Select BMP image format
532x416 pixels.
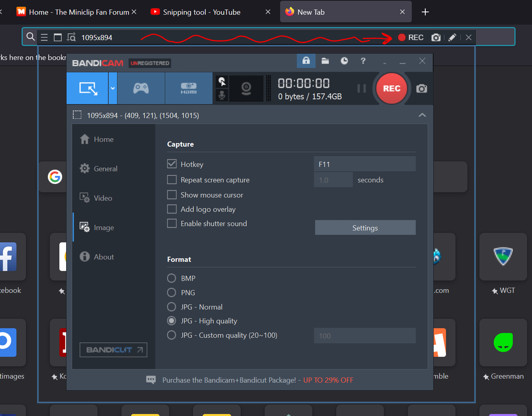pos(171,278)
